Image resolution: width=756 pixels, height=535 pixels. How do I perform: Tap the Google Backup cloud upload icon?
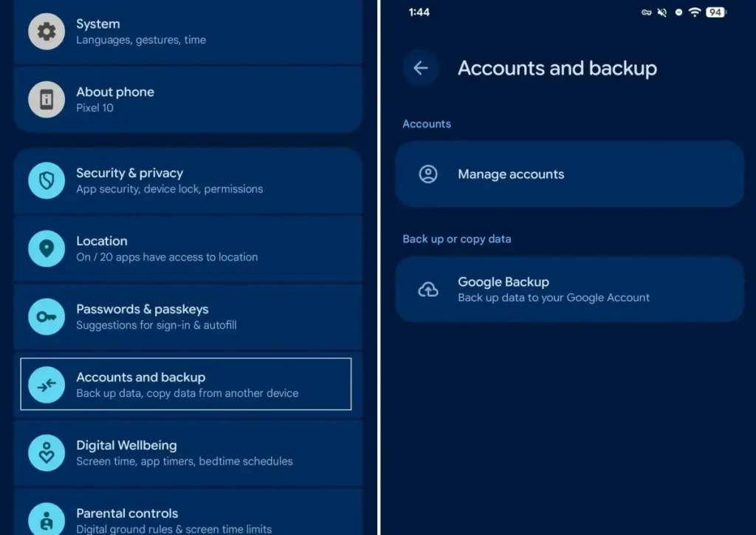pos(428,290)
